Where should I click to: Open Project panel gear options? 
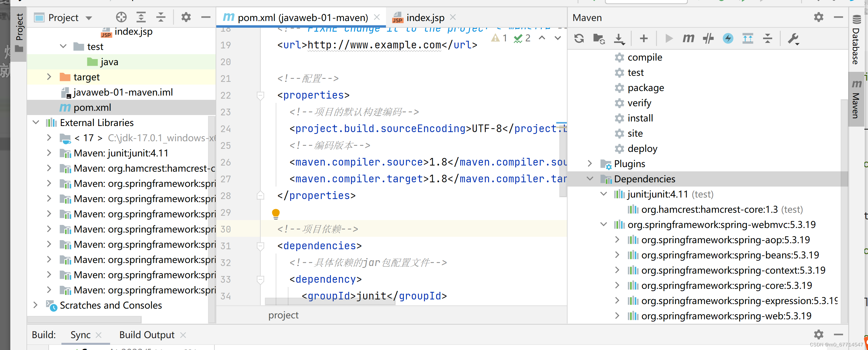[186, 17]
